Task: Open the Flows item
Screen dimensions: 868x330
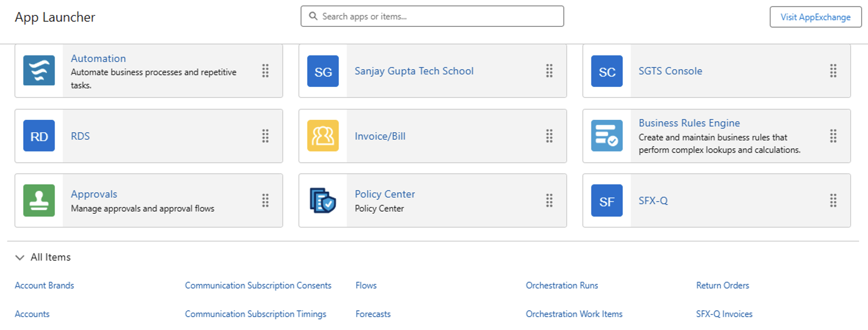Action: point(366,285)
